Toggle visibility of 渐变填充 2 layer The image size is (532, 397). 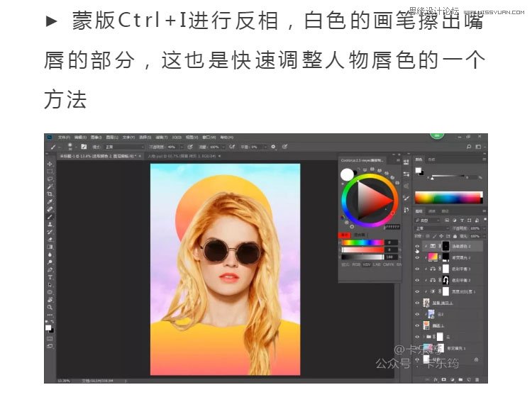[417, 257]
